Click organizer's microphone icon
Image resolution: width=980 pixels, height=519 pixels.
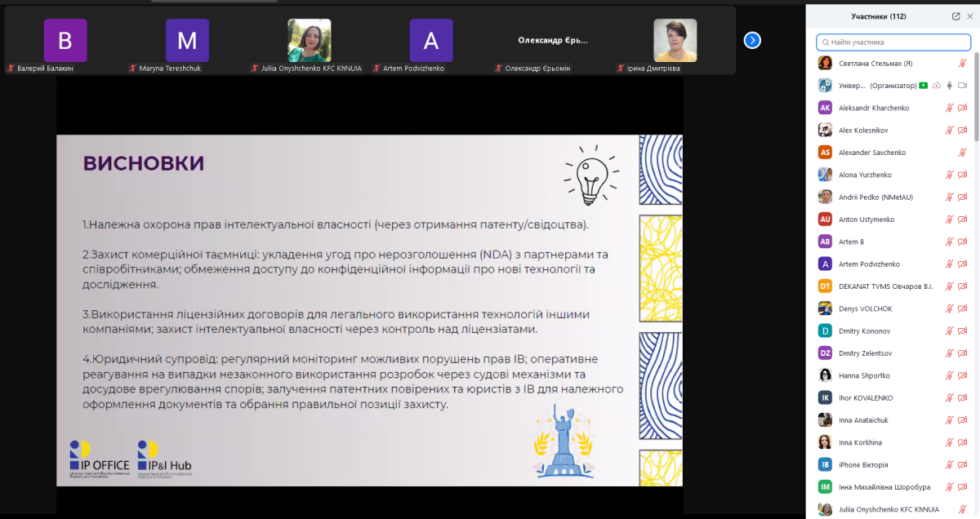click(949, 86)
